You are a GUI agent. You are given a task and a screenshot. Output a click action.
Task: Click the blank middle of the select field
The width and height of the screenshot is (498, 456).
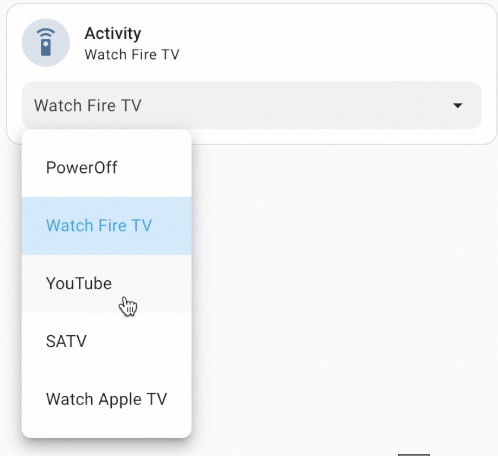[x=283, y=105]
